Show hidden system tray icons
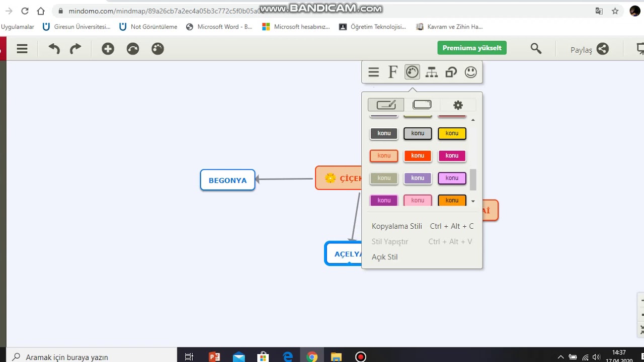The width and height of the screenshot is (644, 362). [560, 357]
